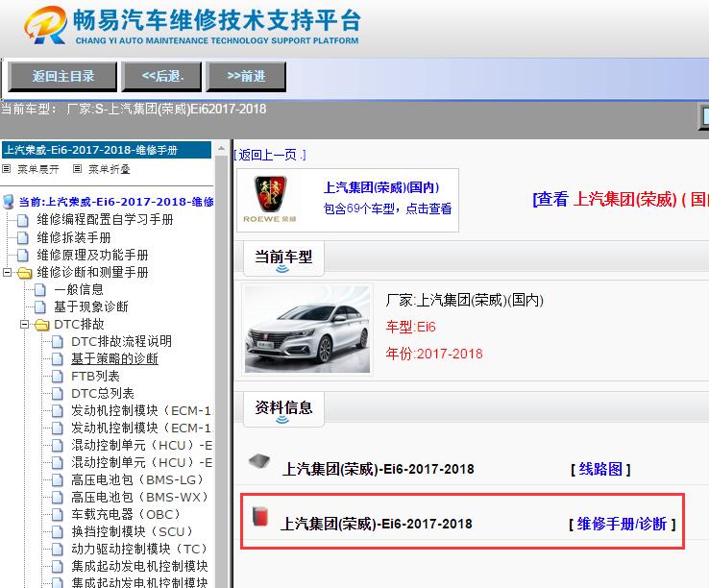The image size is (709, 588).
Task: Open 基于策略的诊断 entry
Action: click(x=114, y=358)
